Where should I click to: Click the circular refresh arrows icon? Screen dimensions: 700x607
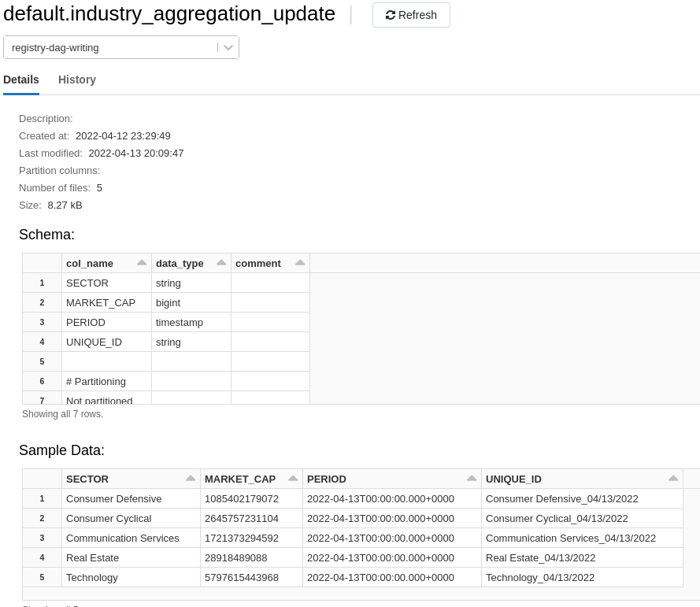(390, 14)
